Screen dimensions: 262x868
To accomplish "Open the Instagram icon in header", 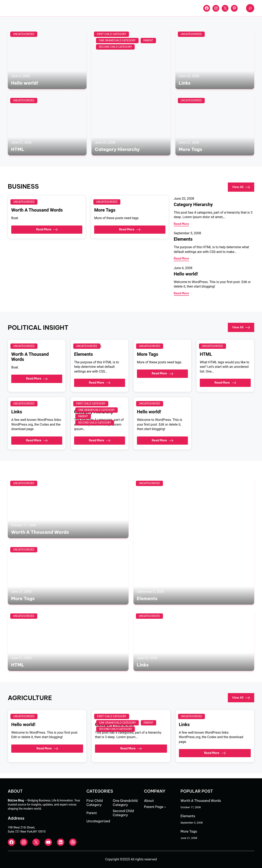I will (x=216, y=8).
